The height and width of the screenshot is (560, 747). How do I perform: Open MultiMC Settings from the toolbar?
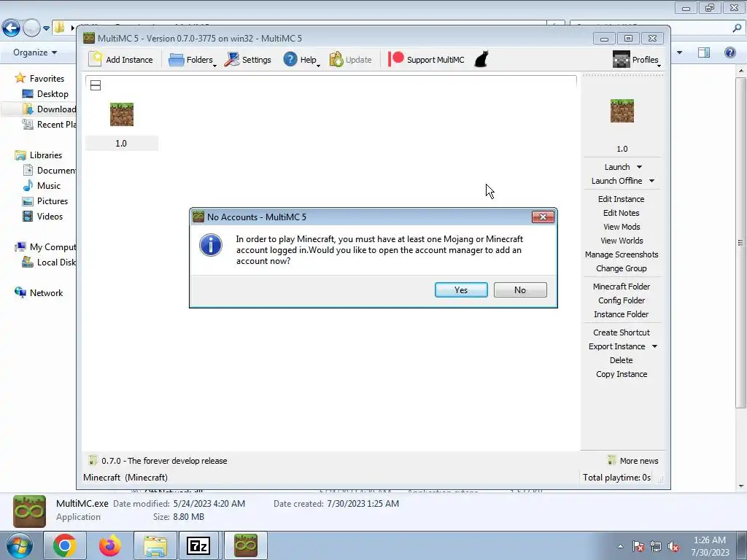click(248, 60)
